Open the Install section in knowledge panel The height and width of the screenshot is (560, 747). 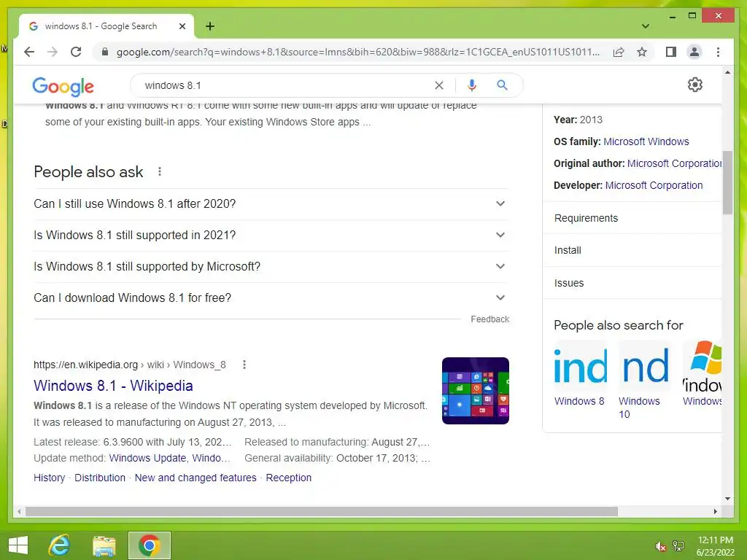click(x=632, y=251)
